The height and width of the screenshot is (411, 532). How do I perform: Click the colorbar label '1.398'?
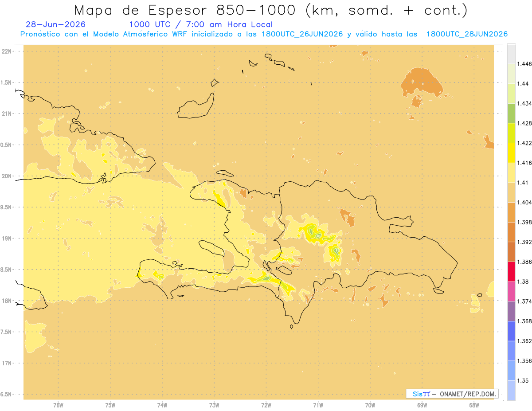pos(524,222)
